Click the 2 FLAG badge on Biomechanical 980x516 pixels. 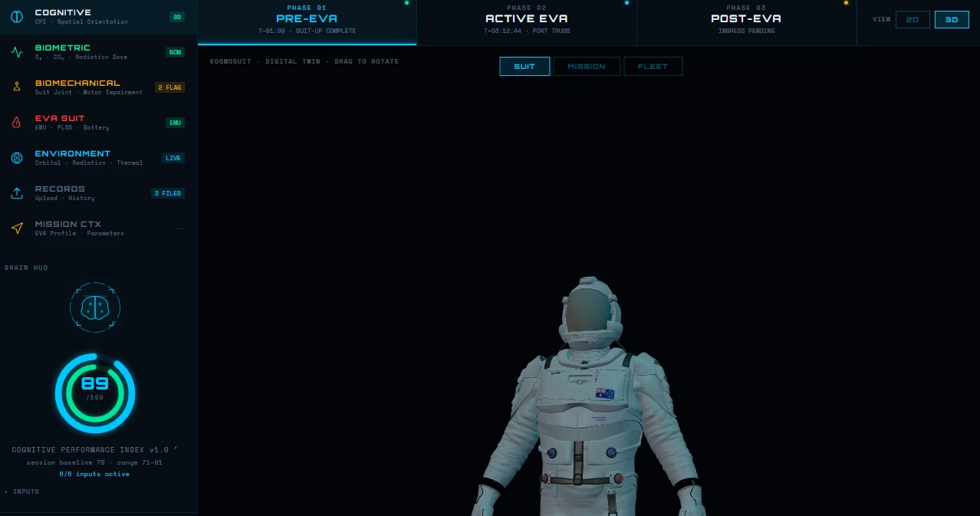[x=169, y=87]
